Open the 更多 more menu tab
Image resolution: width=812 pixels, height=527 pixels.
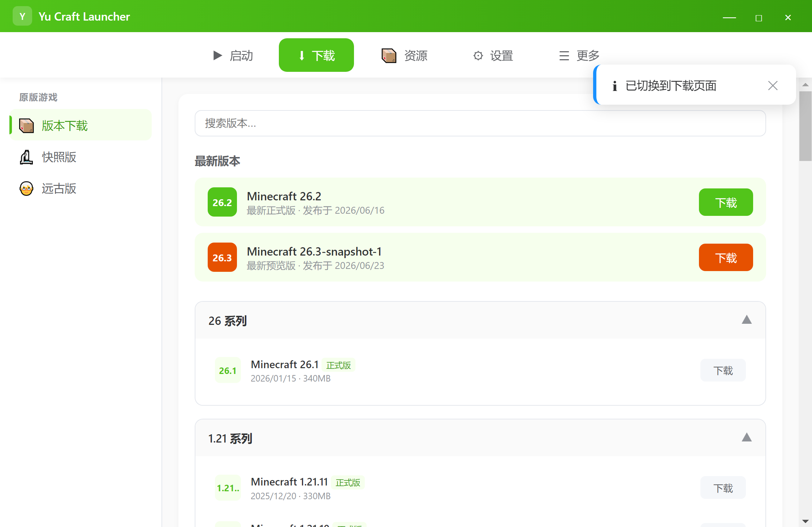(579, 55)
